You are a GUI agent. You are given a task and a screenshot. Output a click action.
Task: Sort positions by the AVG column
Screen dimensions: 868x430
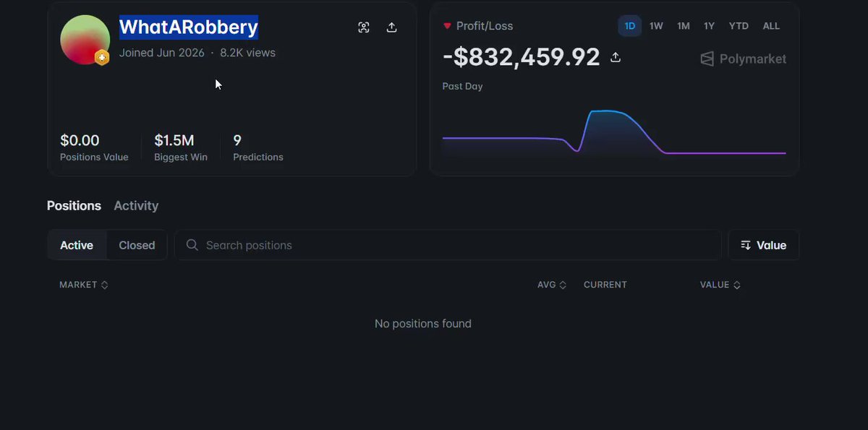(x=552, y=285)
